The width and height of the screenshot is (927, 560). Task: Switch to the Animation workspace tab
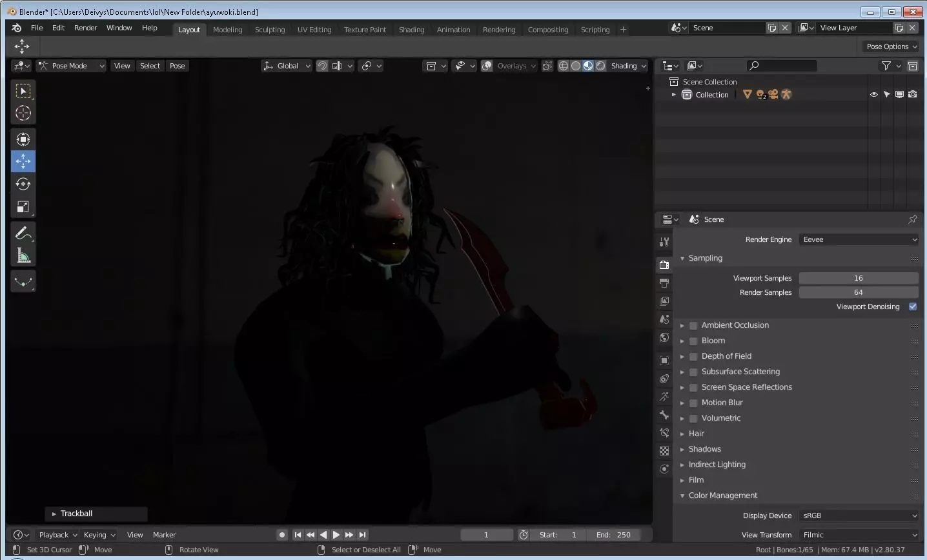tap(453, 30)
